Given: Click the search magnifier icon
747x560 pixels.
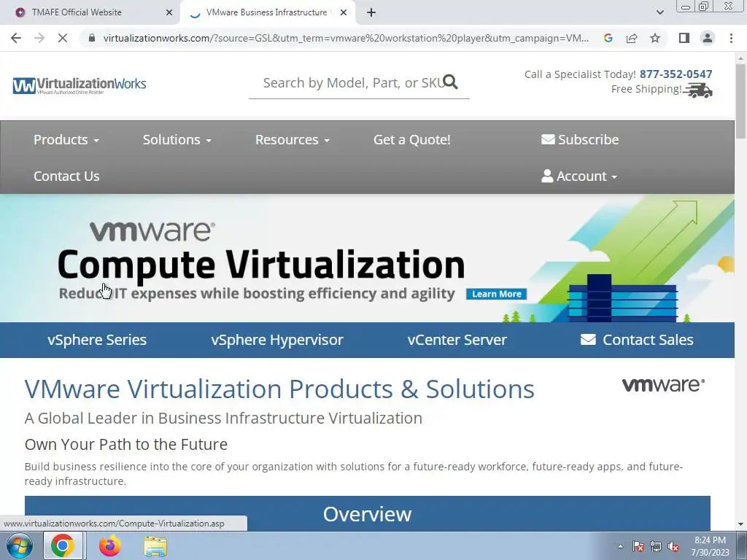Looking at the screenshot, I should (x=450, y=82).
